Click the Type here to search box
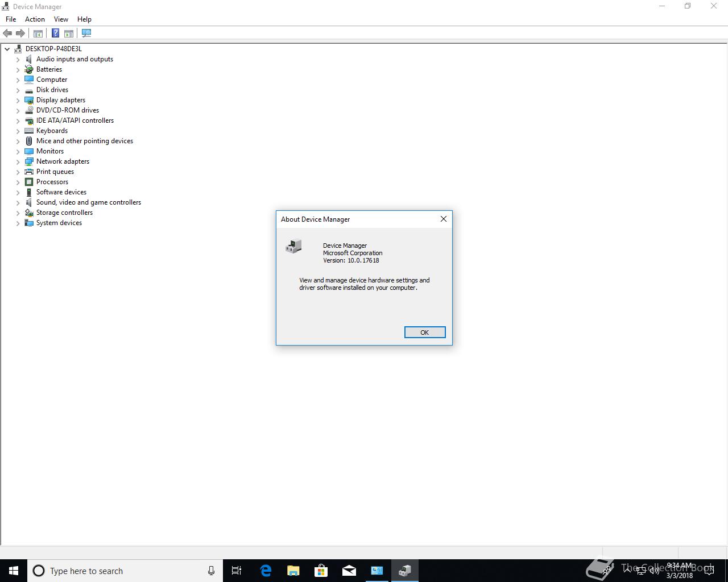 point(124,571)
